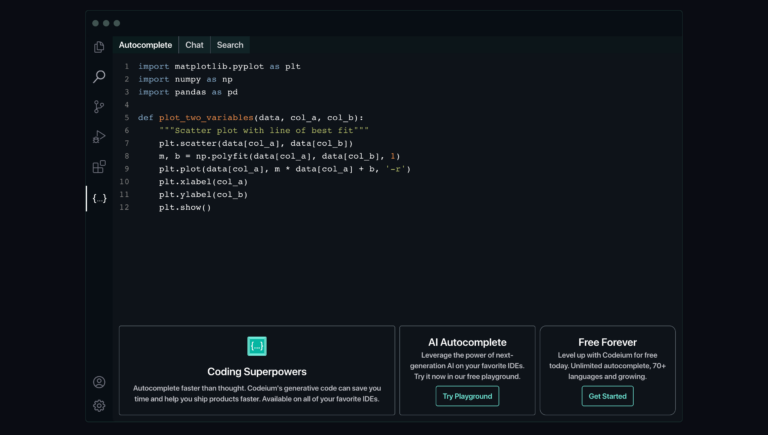
Task: Click the def plot_two_variables line
Action: (x=251, y=118)
